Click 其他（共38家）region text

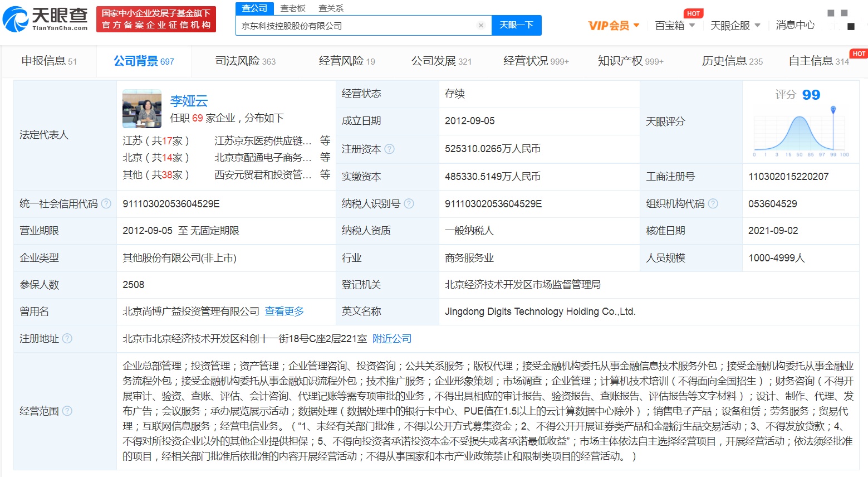(x=156, y=175)
